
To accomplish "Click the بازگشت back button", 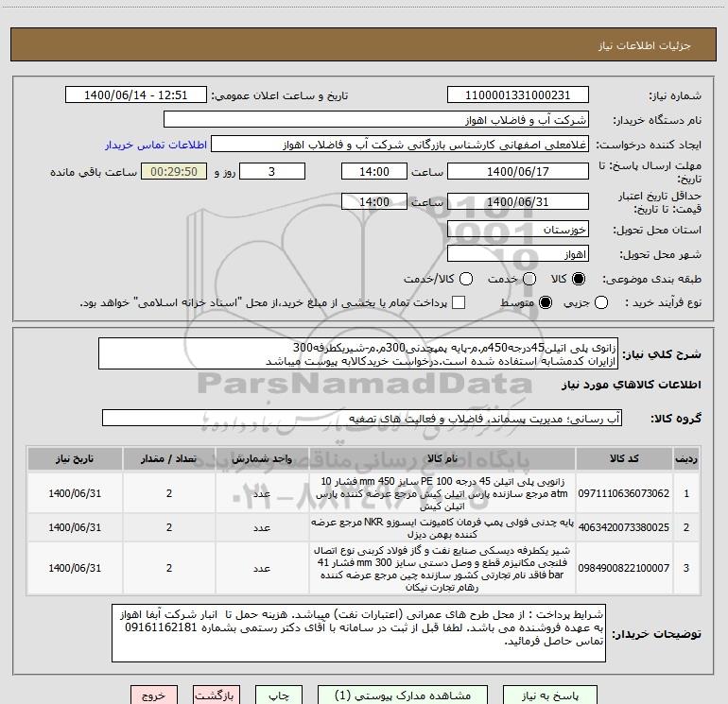I will pyautogui.click(x=217, y=695).
